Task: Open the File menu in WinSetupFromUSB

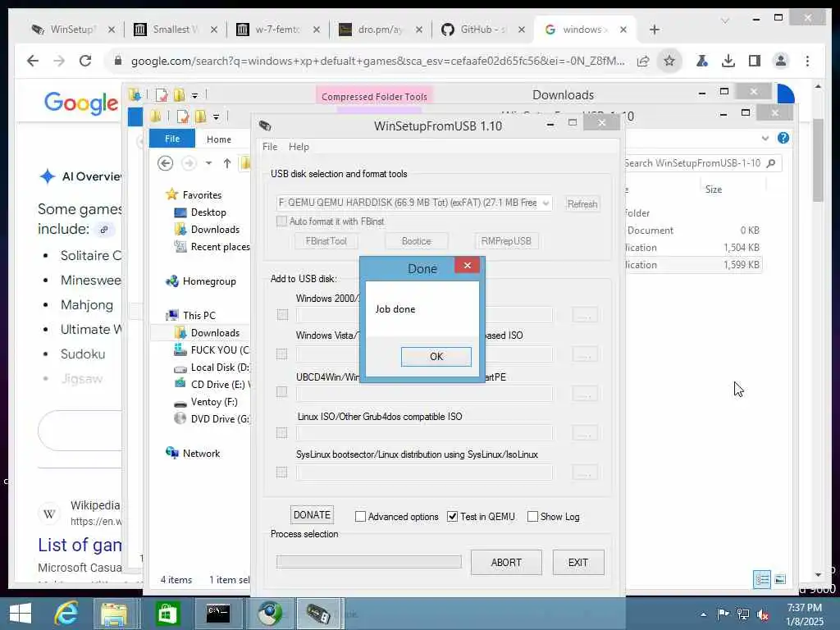Action: tap(269, 147)
